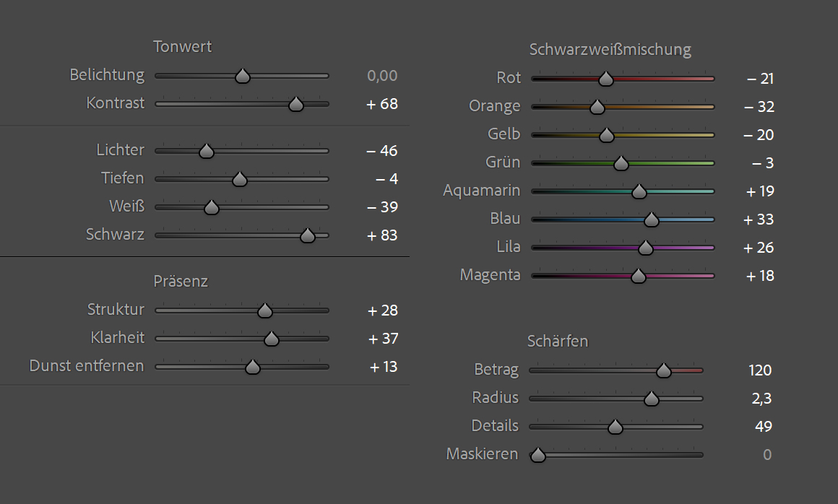Click the Struktur slider label

116,310
